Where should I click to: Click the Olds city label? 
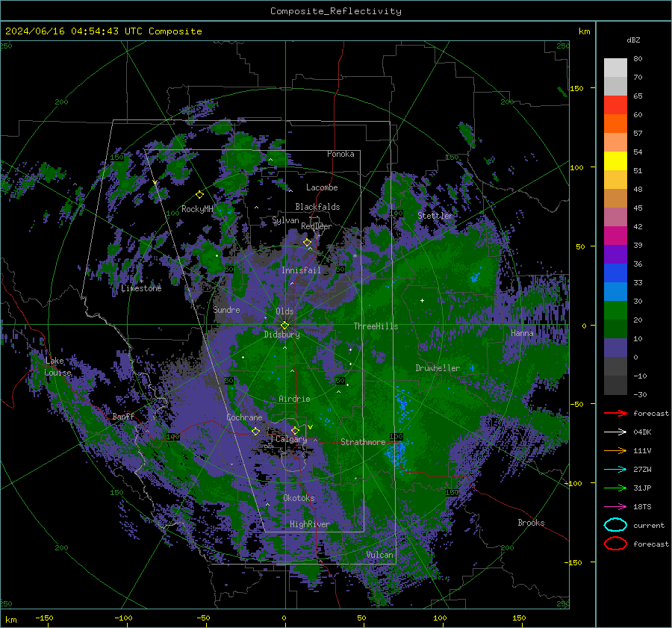coord(284,311)
